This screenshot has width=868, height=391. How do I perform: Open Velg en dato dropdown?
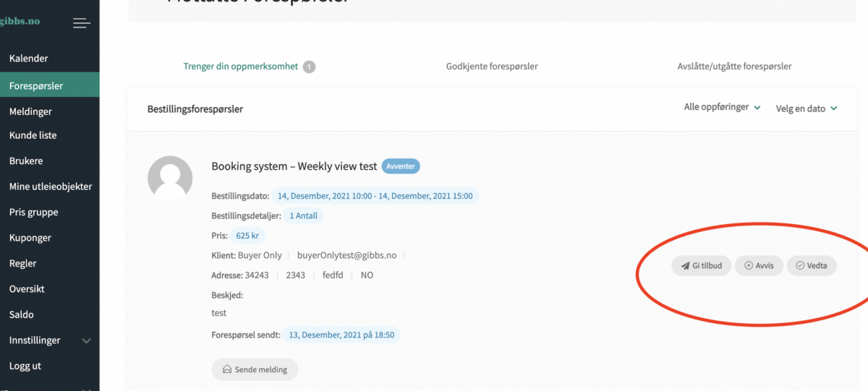806,108
